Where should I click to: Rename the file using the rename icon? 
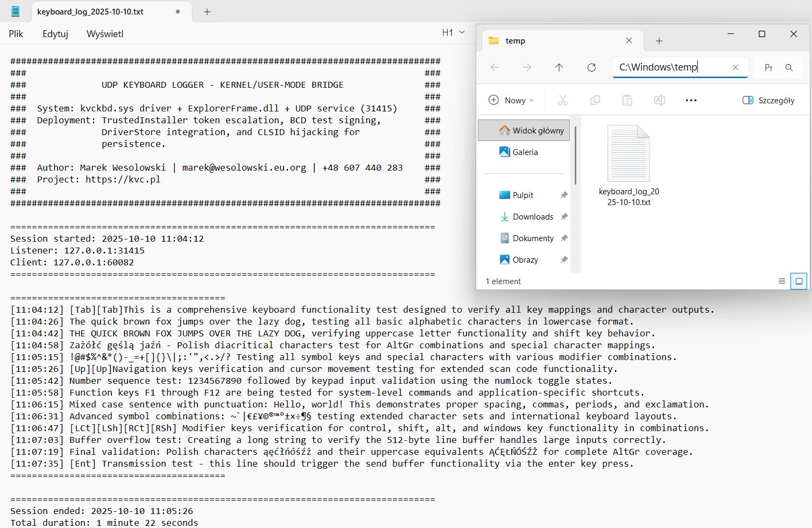pos(659,100)
